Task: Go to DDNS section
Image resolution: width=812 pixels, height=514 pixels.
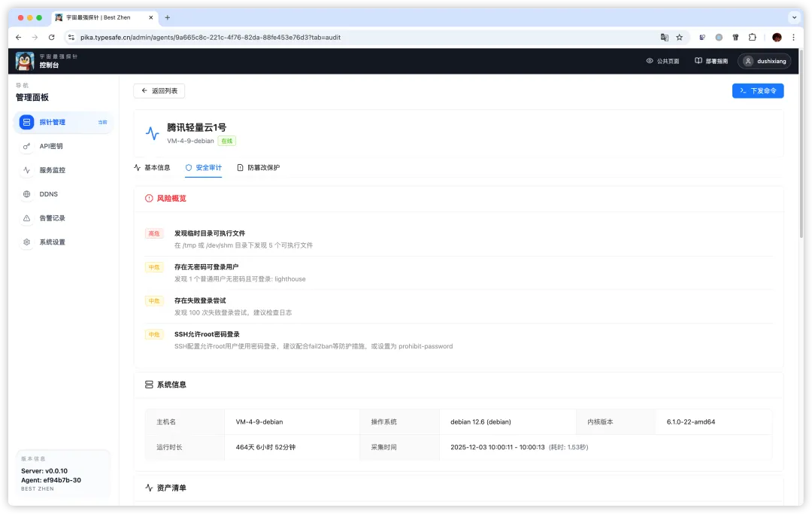Action: tap(62, 194)
